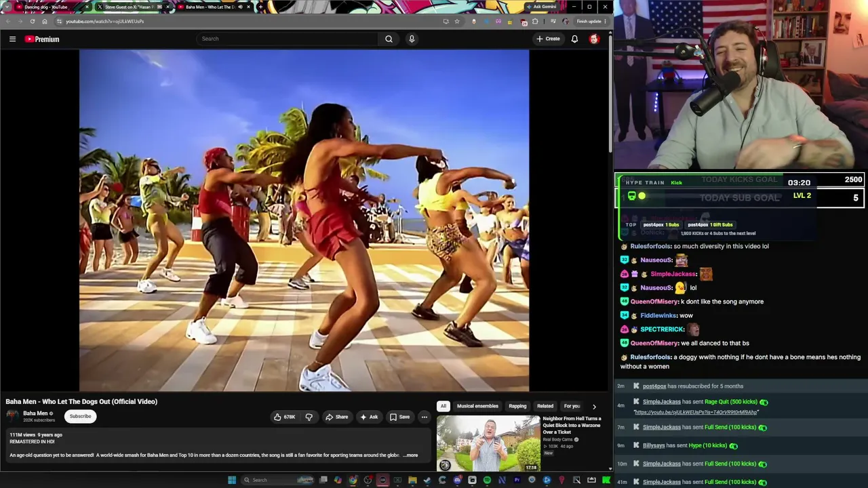Click the Ask button under the video
This screenshot has width=868, height=488.
(x=369, y=417)
